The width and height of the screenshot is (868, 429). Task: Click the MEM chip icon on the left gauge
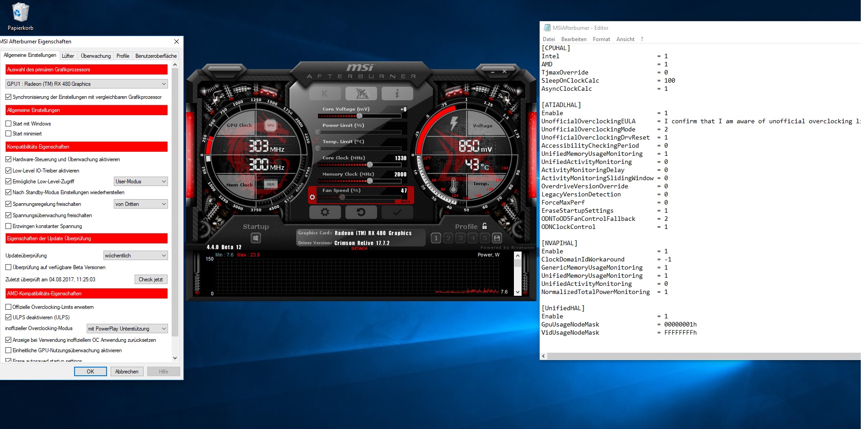click(x=271, y=184)
